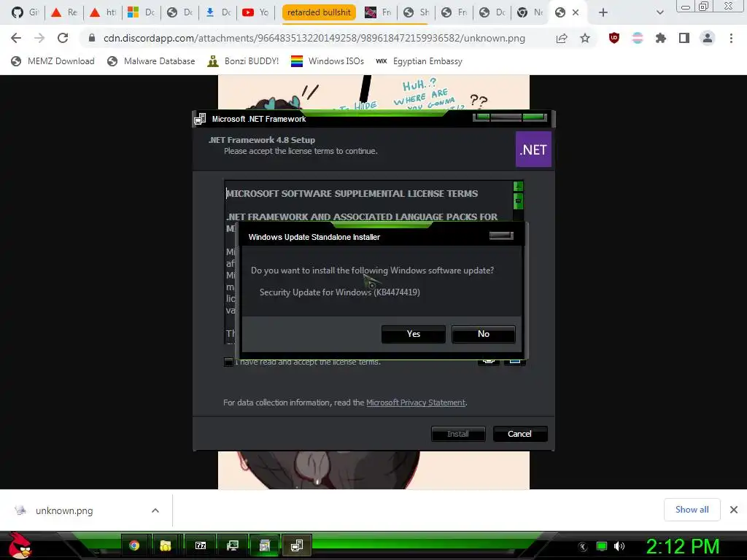747x560 pixels.
Task: Show hidden tray icons arrow
Action: [582, 547]
